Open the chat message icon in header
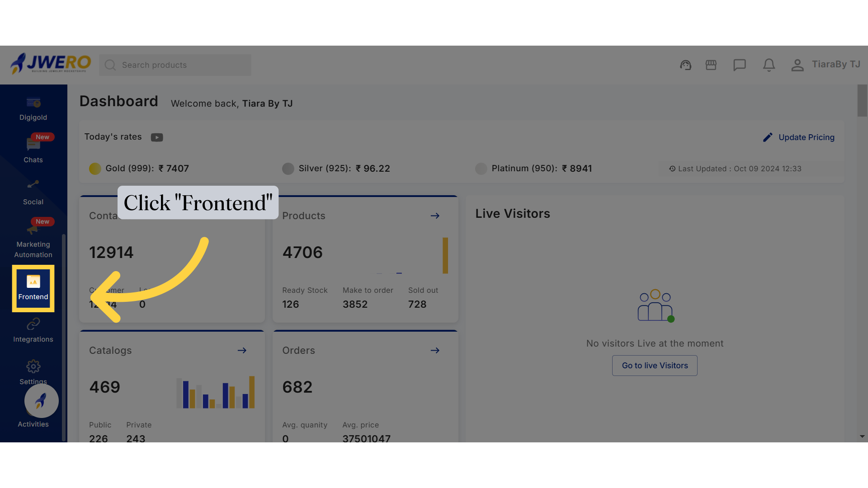The image size is (868, 488). click(740, 65)
